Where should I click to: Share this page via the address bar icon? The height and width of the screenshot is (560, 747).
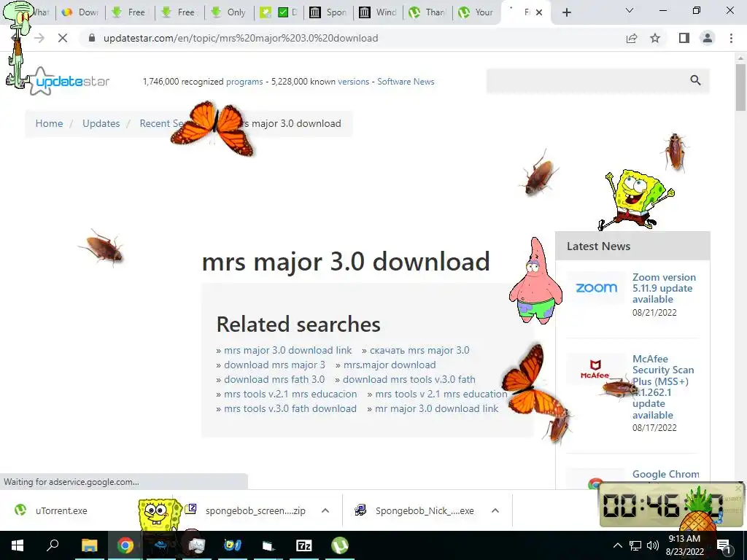pyautogui.click(x=632, y=38)
